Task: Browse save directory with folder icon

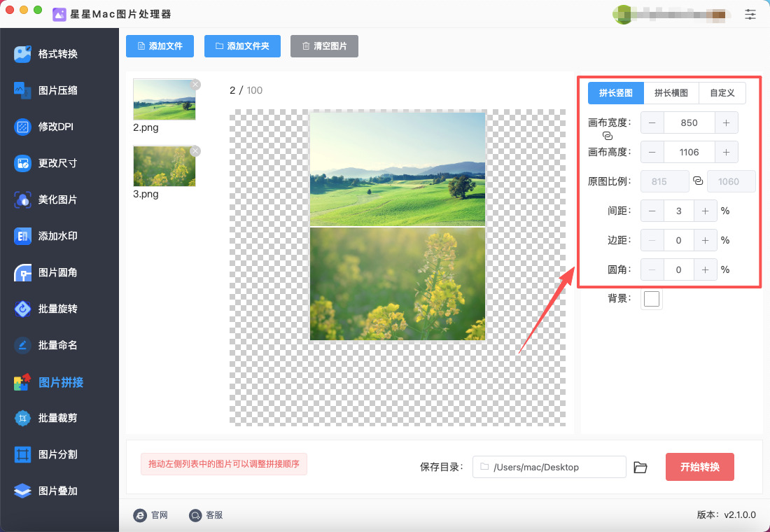Action: pos(640,467)
